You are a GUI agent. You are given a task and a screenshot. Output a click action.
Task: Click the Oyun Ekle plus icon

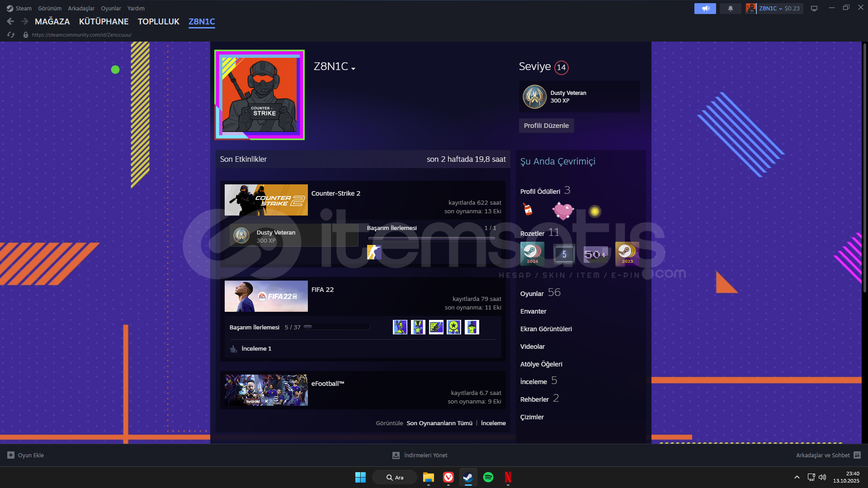point(11,455)
